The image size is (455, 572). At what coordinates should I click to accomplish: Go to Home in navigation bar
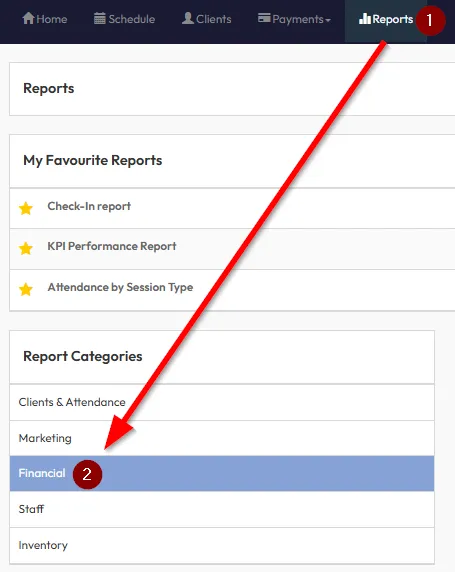pos(45,19)
